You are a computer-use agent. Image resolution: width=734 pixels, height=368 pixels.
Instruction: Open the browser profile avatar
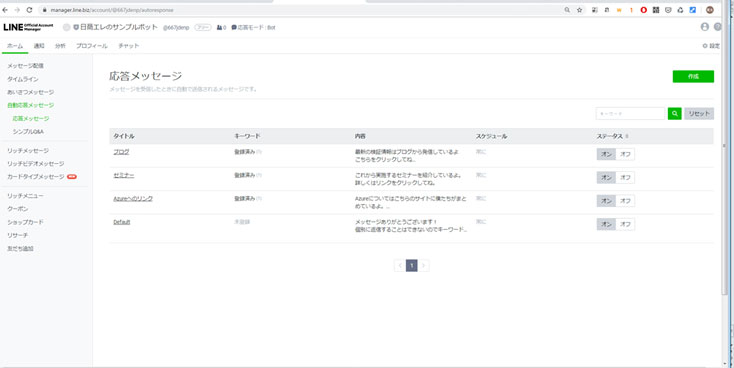710,10
